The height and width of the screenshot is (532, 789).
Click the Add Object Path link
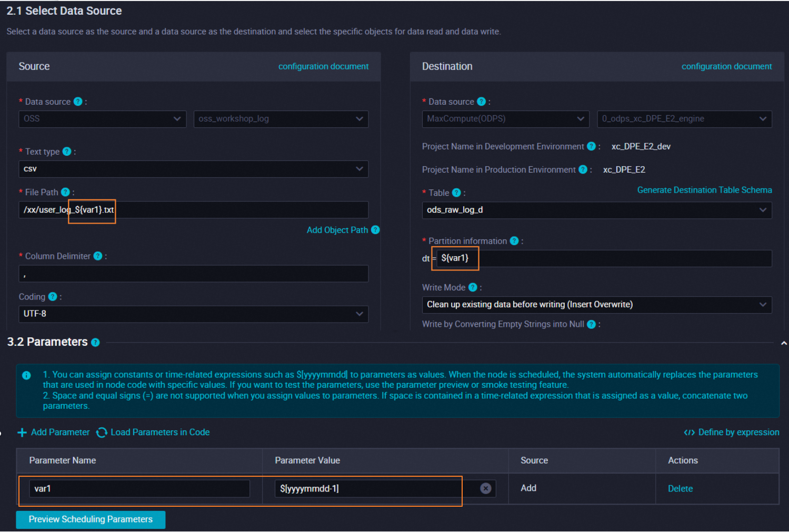(x=337, y=230)
